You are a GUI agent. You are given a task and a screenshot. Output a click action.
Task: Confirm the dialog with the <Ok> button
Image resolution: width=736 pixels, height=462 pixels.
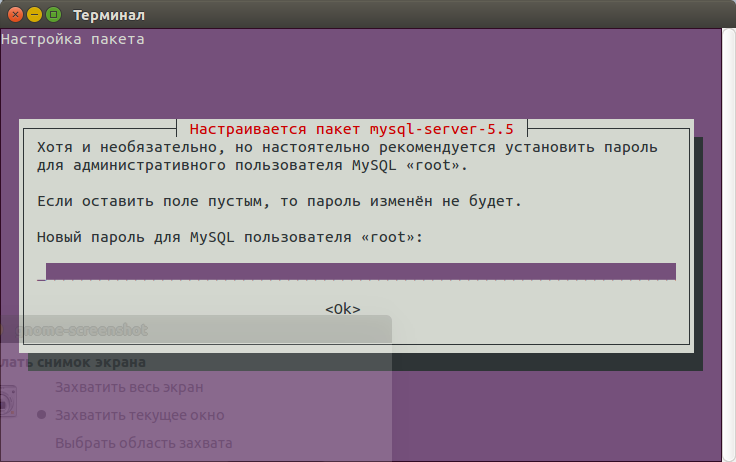point(343,309)
